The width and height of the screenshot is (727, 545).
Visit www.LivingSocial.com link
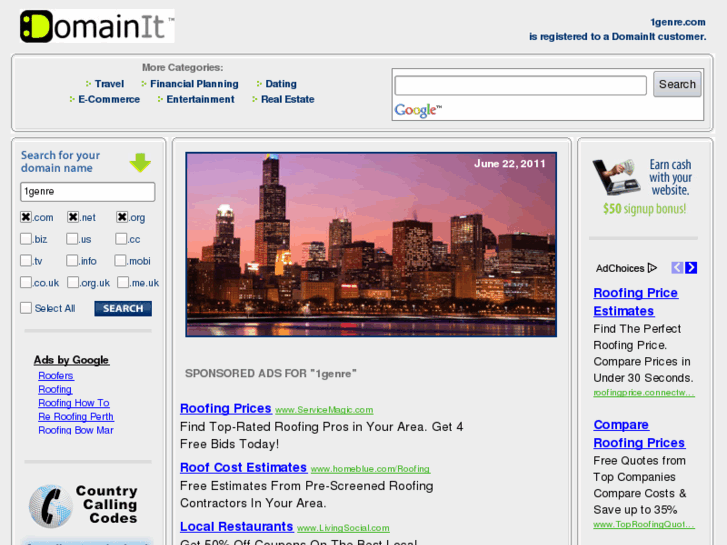(x=343, y=528)
